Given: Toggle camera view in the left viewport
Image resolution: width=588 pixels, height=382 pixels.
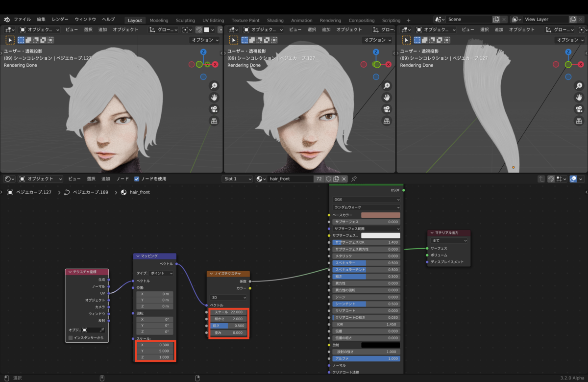Looking at the screenshot, I should [214, 109].
